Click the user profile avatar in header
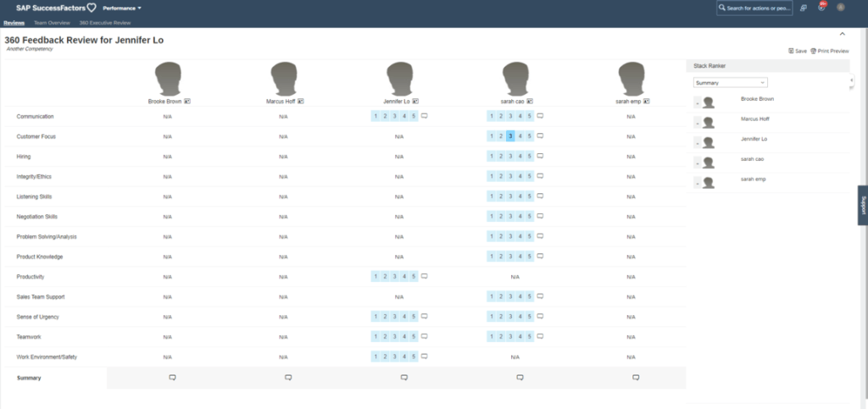Image resolution: width=868 pixels, height=409 pixels. [x=841, y=8]
